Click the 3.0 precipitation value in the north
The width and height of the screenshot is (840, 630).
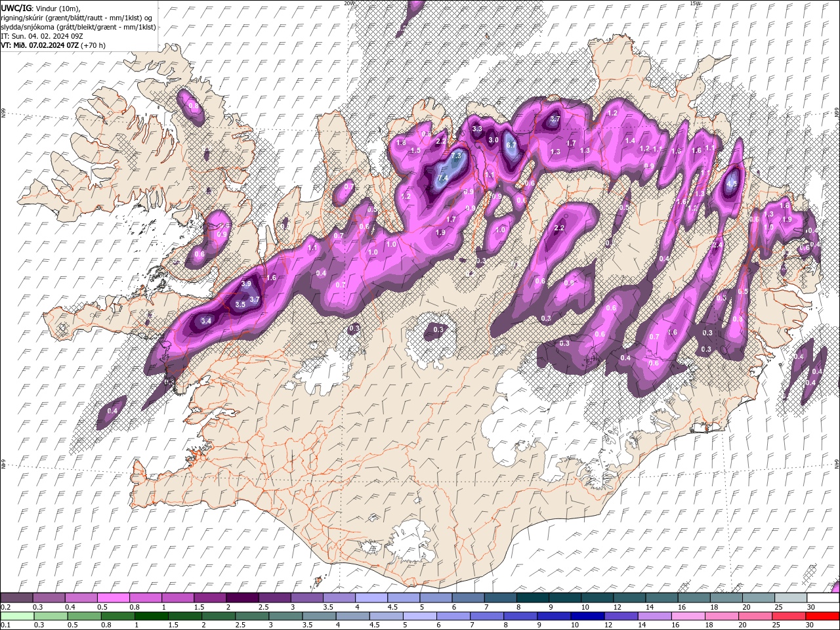tap(494, 140)
